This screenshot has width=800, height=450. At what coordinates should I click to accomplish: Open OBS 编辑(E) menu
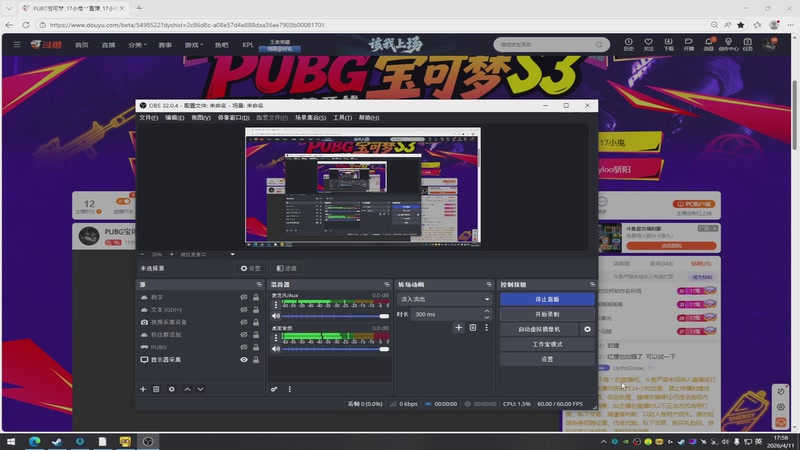pos(174,118)
